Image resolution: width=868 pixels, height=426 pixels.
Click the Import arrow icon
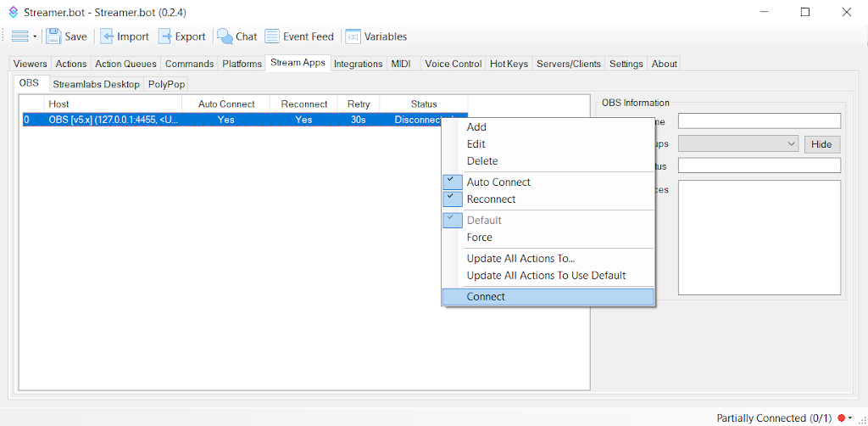tap(108, 36)
